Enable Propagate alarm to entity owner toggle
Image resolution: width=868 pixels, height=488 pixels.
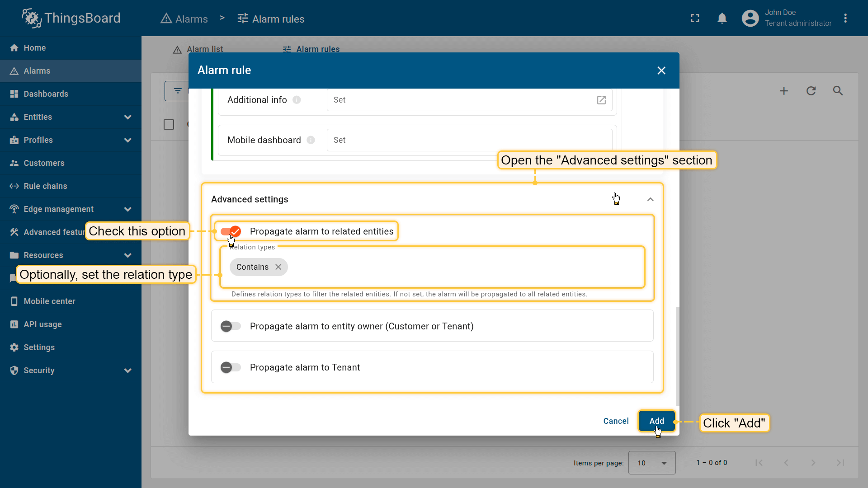[x=231, y=326]
